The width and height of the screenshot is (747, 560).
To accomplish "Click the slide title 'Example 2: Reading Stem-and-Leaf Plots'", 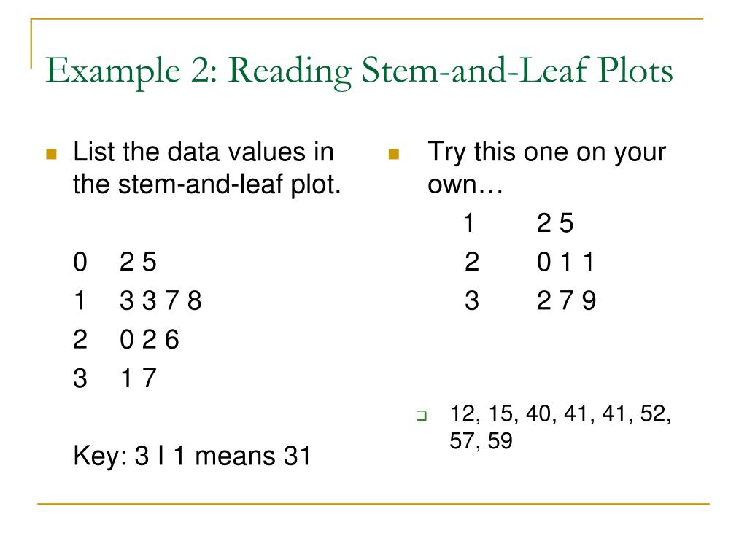I will [x=359, y=71].
